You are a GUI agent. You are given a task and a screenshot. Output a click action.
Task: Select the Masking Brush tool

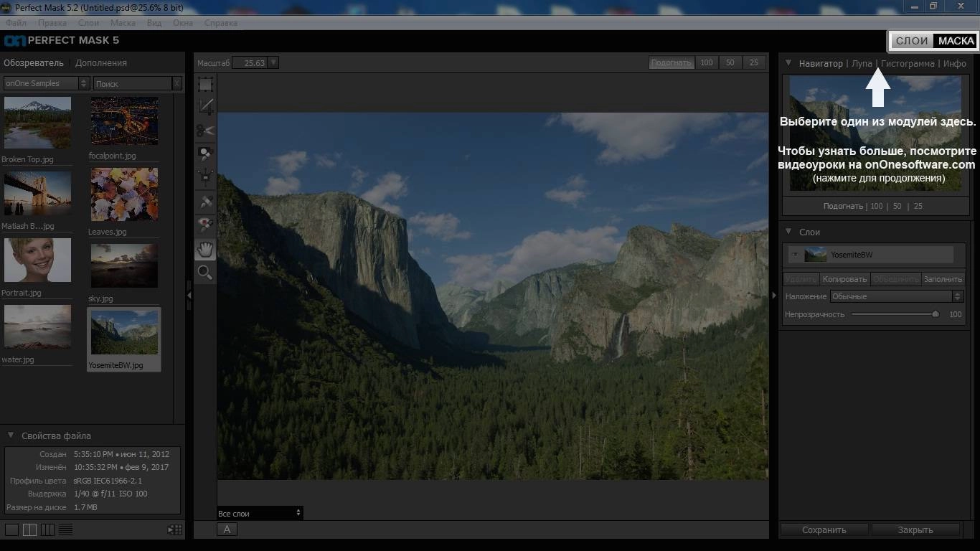point(206,153)
